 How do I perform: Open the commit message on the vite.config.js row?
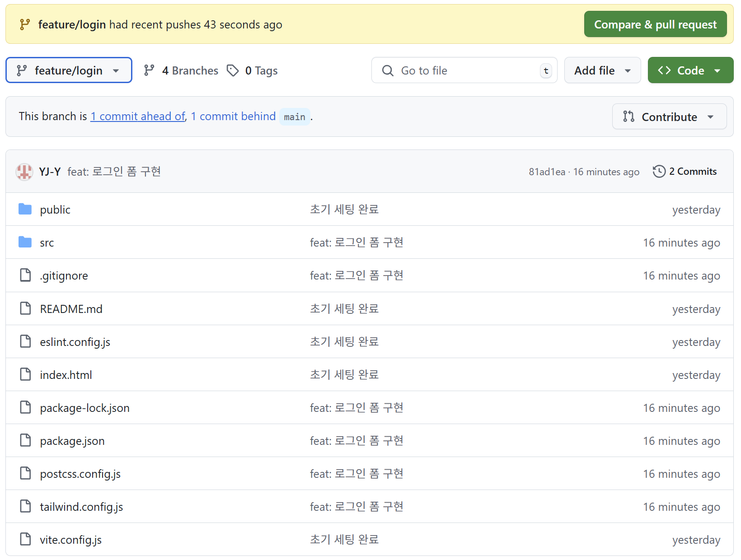(x=344, y=539)
